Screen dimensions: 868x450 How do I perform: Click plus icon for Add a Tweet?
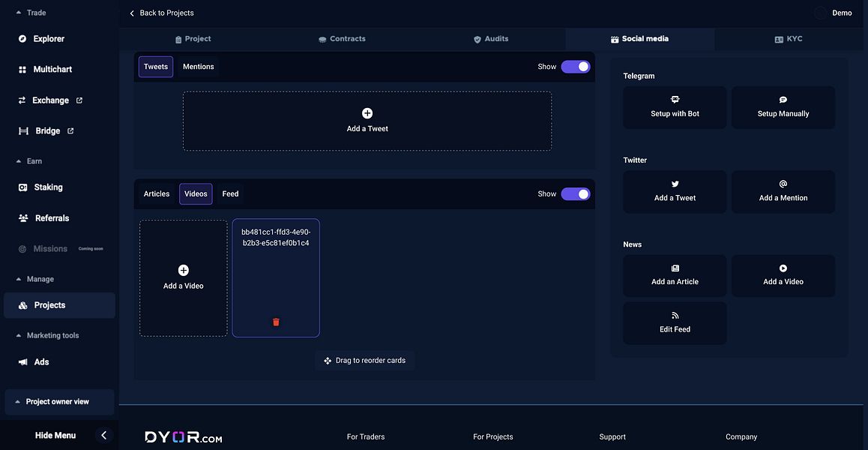point(367,113)
